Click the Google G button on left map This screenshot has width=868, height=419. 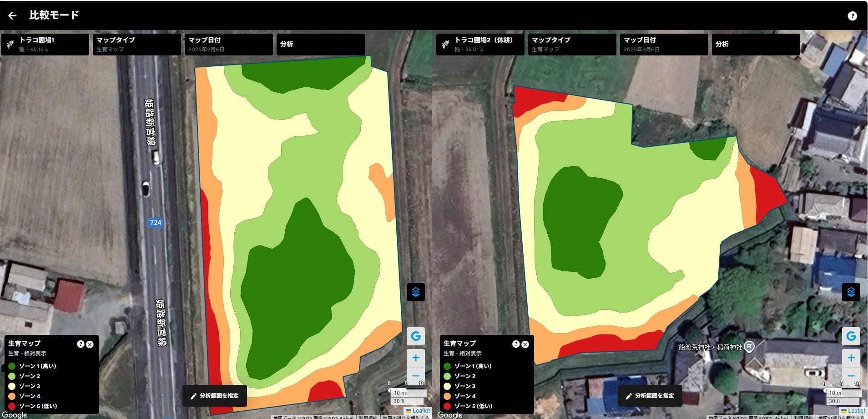tap(415, 336)
